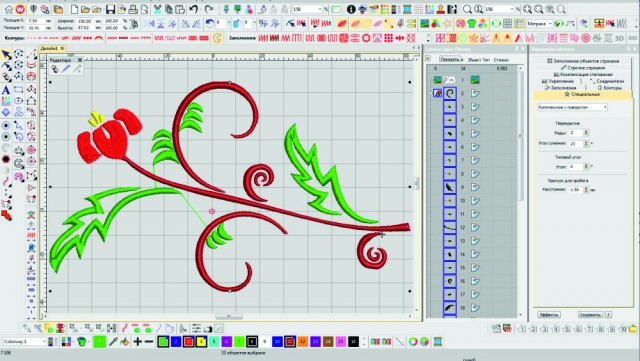Click the Сохранить button
Viewport: 640px width, 361px height.
tap(590, 315)
